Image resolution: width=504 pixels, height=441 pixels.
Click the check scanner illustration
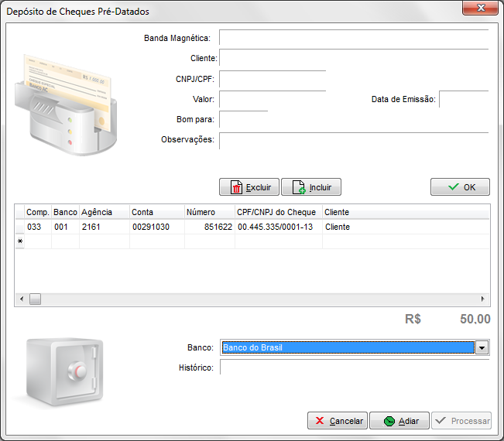(67, 104)
